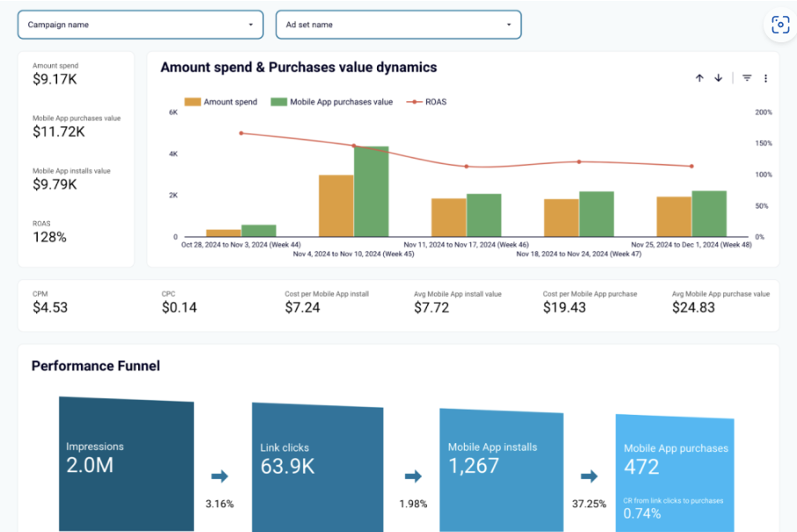Click the Amount spend & Purchases value dynamics title

pos(299,68)
